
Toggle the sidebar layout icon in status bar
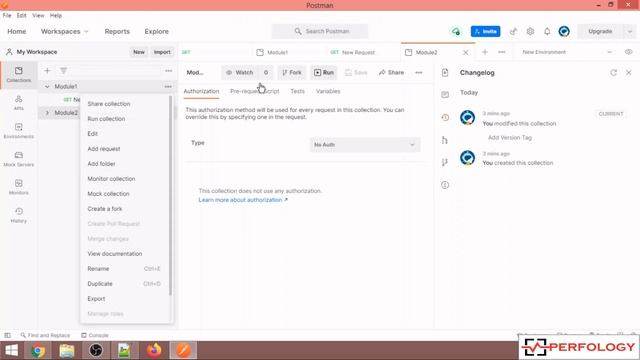click(7, 336)
